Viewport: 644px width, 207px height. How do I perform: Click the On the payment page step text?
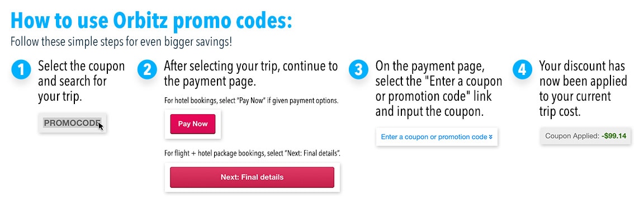pos(439,89)
